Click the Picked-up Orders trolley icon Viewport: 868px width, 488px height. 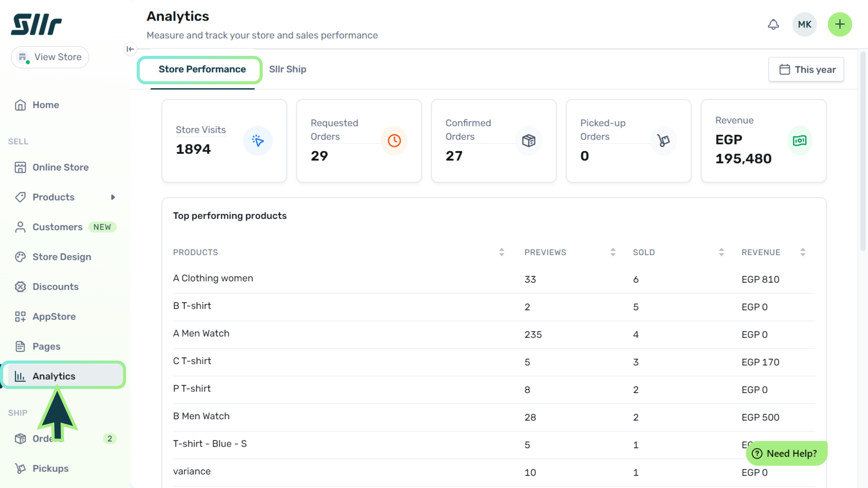point(663,140)
